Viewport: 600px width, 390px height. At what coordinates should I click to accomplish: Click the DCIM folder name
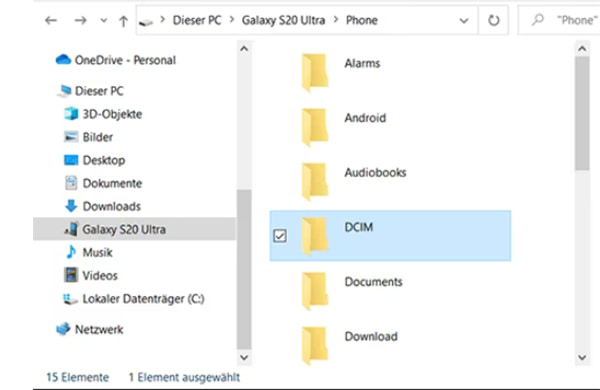click(359, 227)
